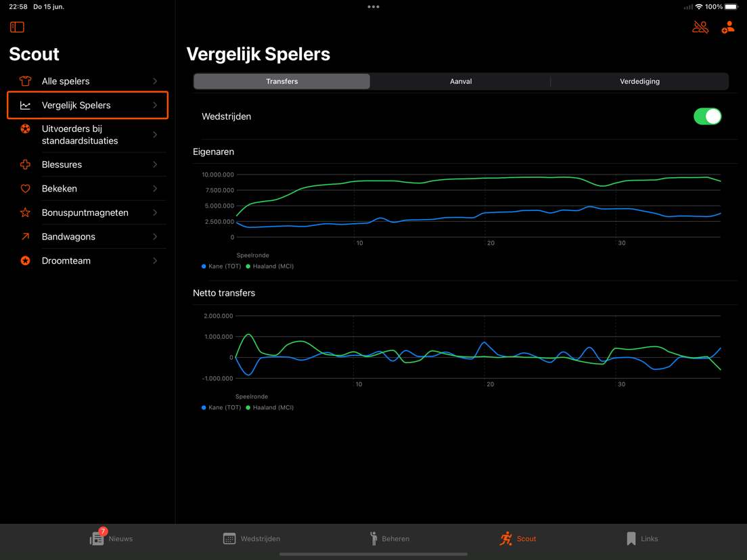
Task: Select the Transfers segment
Action: (282, 81)
